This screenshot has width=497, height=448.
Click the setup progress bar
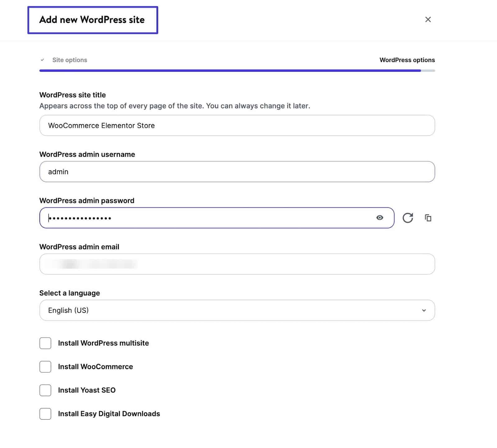pyautogui.click(x=237, y=71)
